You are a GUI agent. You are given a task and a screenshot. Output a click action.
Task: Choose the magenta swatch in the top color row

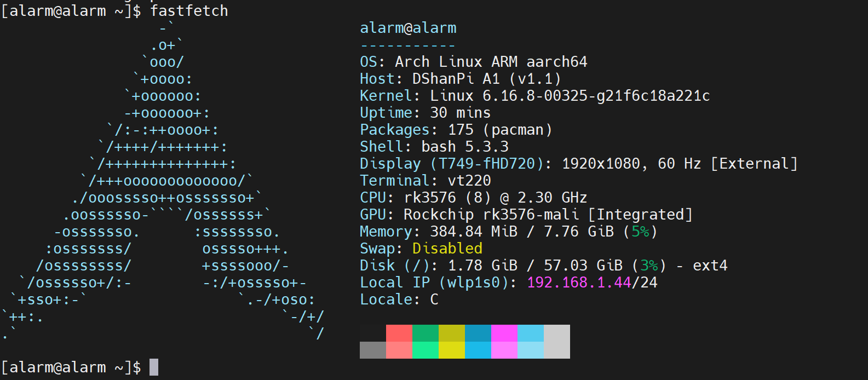point(504,333)
